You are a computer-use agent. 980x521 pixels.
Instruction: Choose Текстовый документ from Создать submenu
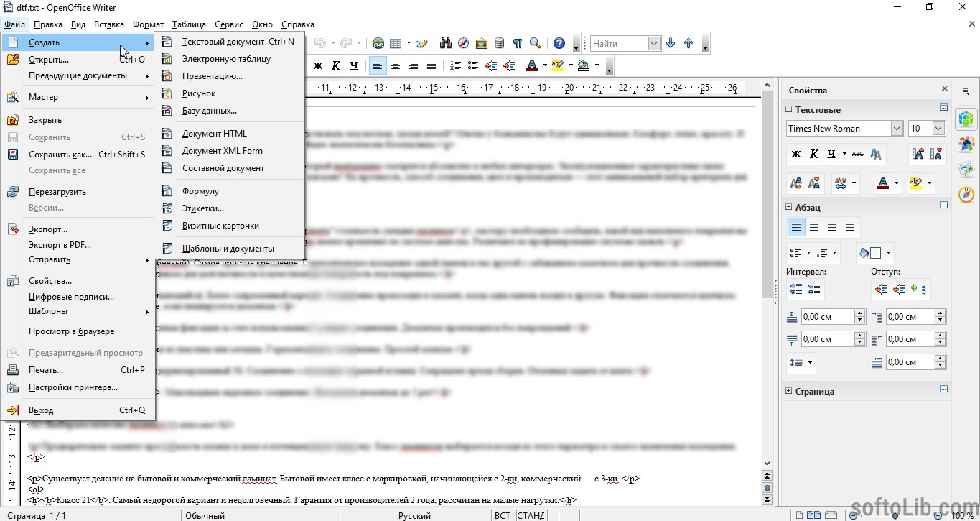click(230, 42)
